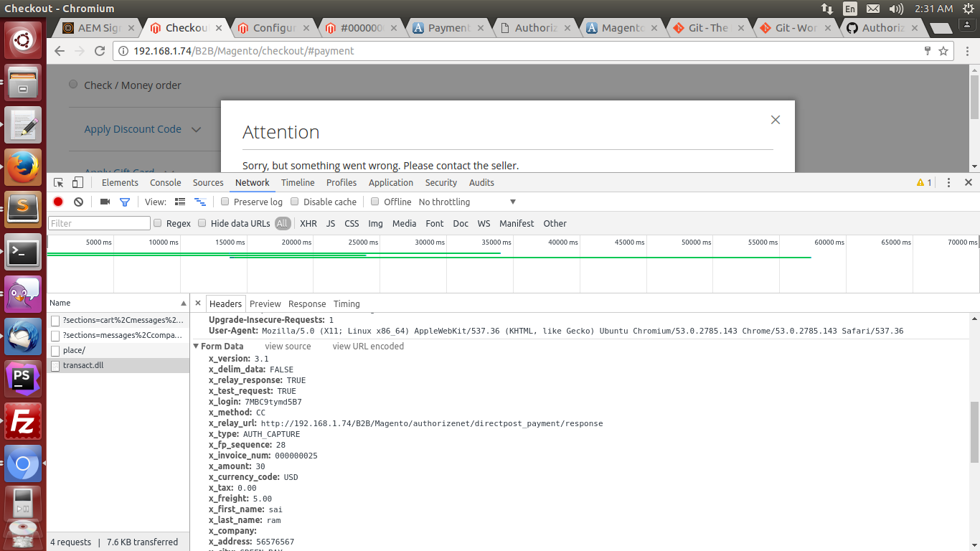
Task: Select Check / Money order payment
Action: pyautogui.click(x=73, y=85)
